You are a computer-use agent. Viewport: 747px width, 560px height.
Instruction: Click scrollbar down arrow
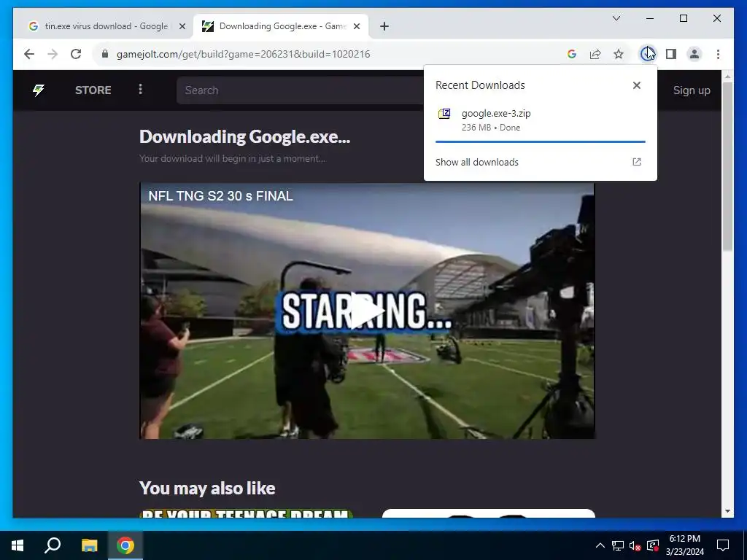click(x=727, y=511)
